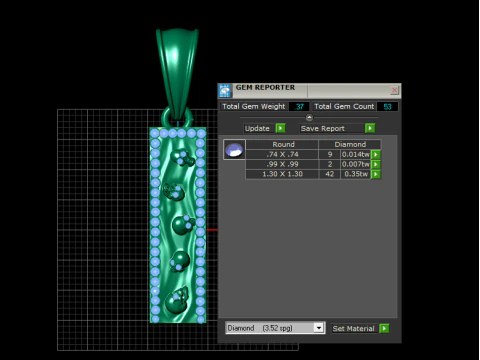Click the 0.35tw weight value

coord(356,174)
